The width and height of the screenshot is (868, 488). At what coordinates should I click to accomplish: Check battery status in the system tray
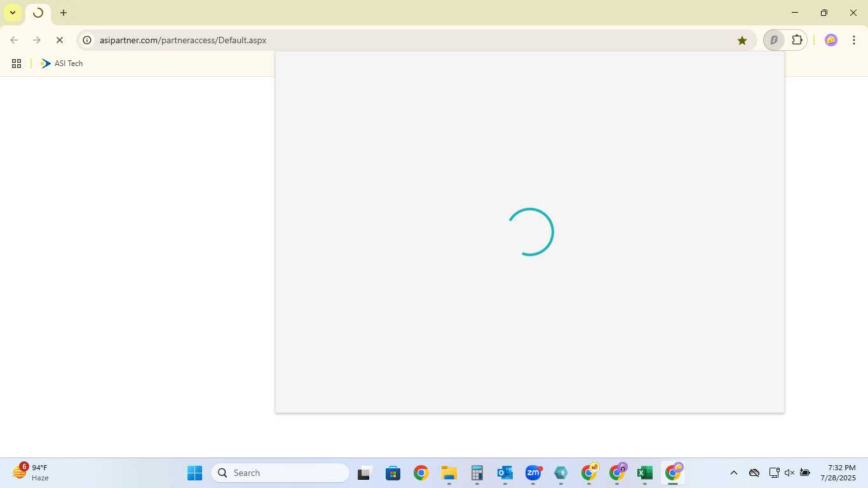pyautogui.click(x=805, y=473)
